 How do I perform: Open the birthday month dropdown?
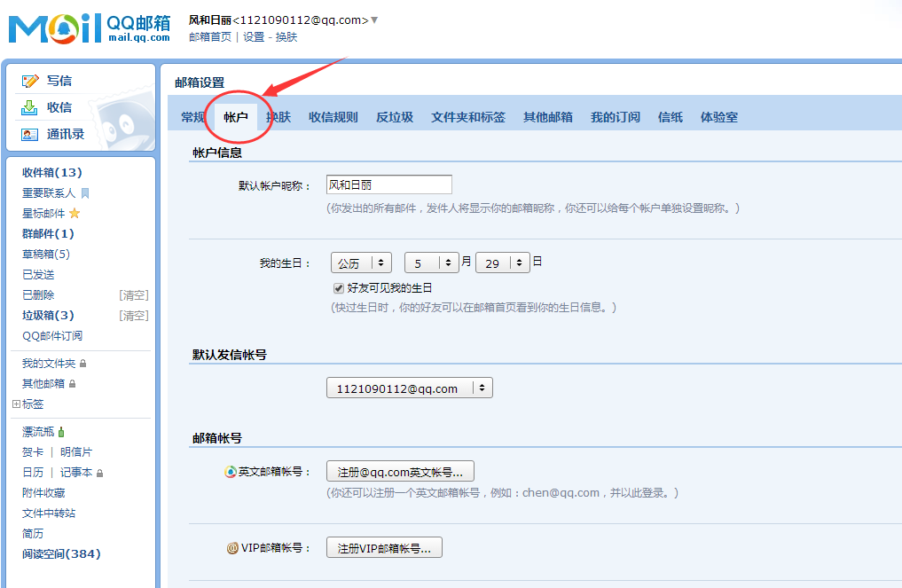(x=431, y=263)
